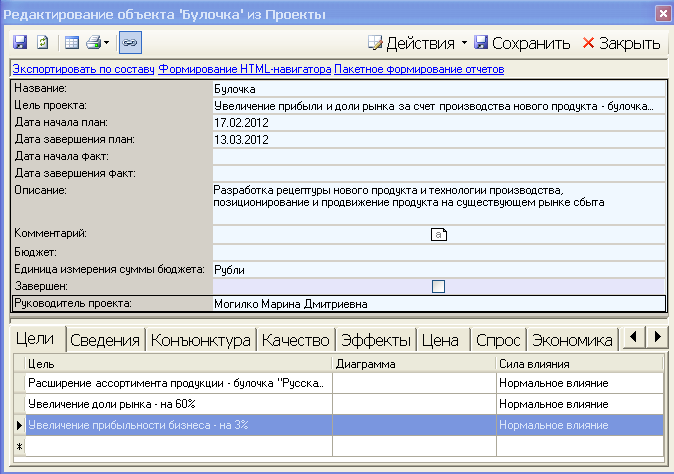This screenshot has height=474, width=674.
Task: Toggle the Завершен checkbox
Action: coord(438,286)
